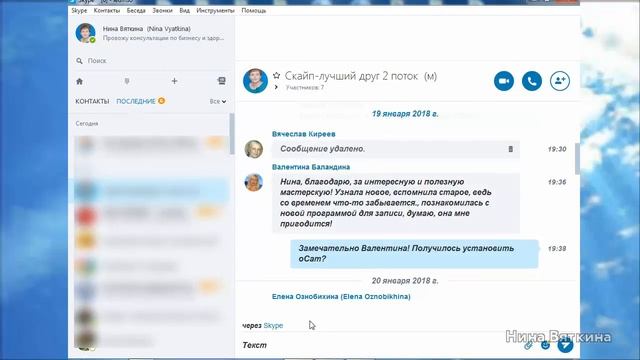Open the Беседа menu
The width and height of the screenshot is (640, 360).
[x=136, y=11]
